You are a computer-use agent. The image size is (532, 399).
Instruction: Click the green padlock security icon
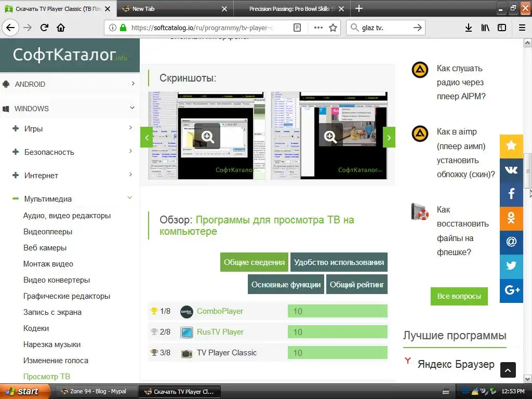(123, 28)
